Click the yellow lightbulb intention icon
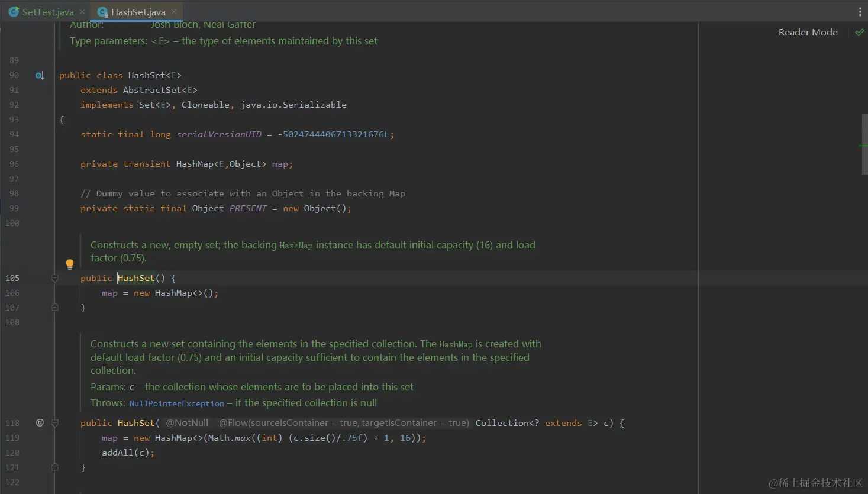 coord(69,264)
